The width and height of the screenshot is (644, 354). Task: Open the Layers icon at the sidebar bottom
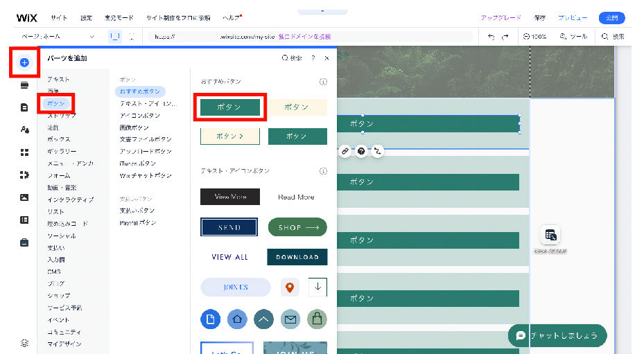24,343
